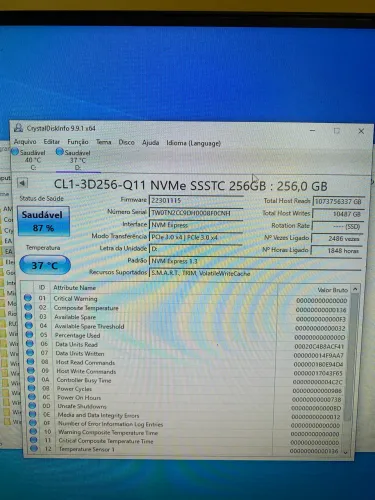
Task: Click the Nº Vezes Ligado value 2486 vezes
Action: 336,238
